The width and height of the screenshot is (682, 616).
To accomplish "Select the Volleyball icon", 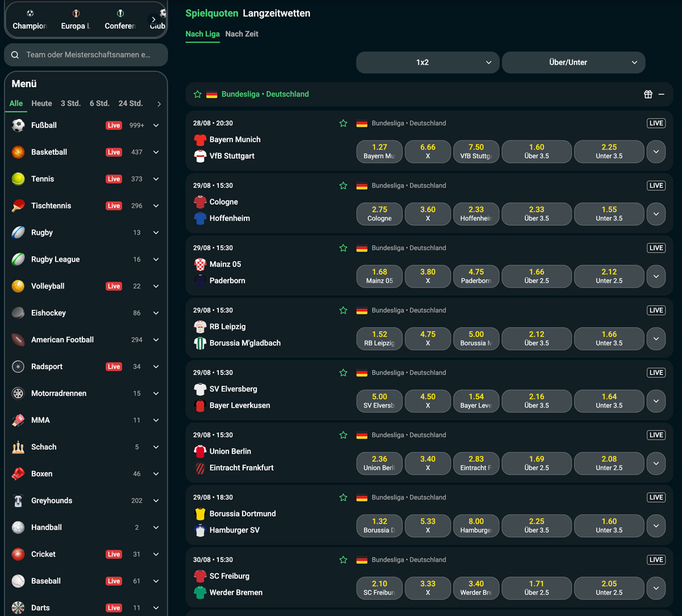I will coord(18,286).
